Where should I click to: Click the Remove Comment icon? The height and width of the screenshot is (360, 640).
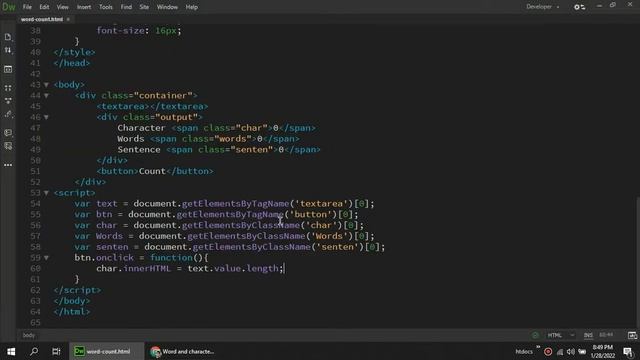point(8,146)
